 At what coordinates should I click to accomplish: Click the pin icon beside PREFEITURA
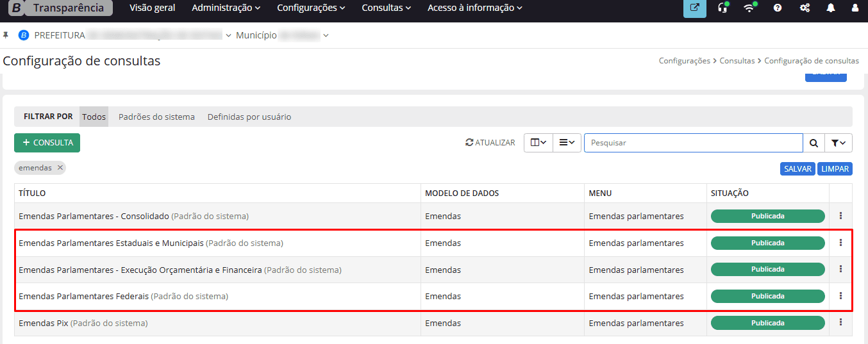coord(6,35)
